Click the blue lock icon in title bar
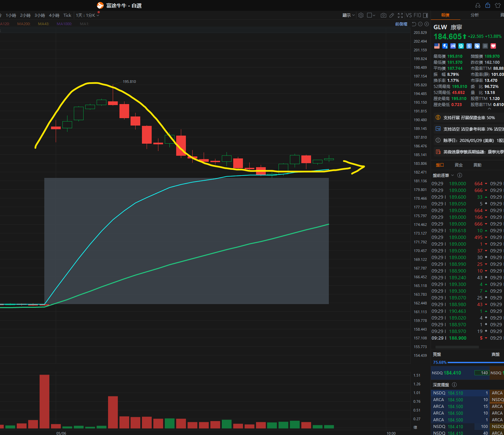The image size is (504, 435). 488,5
